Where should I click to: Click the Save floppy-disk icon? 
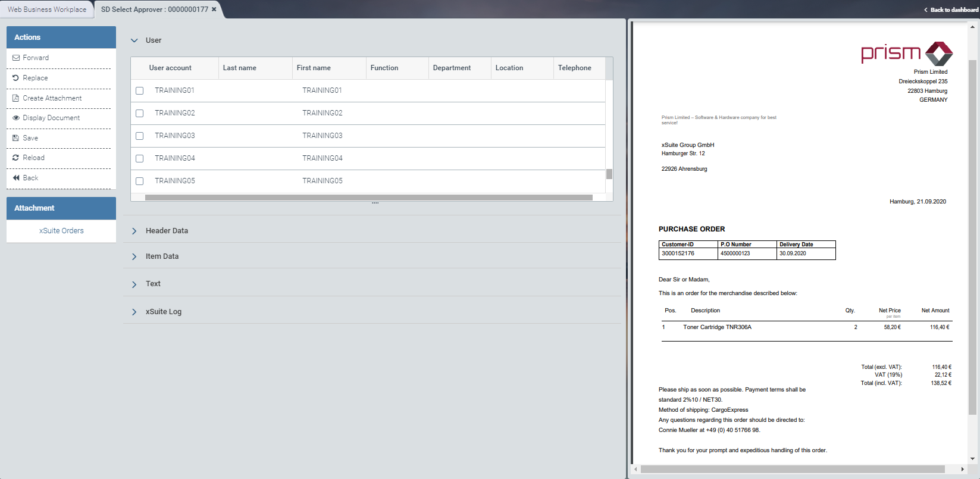coord(16,138)
